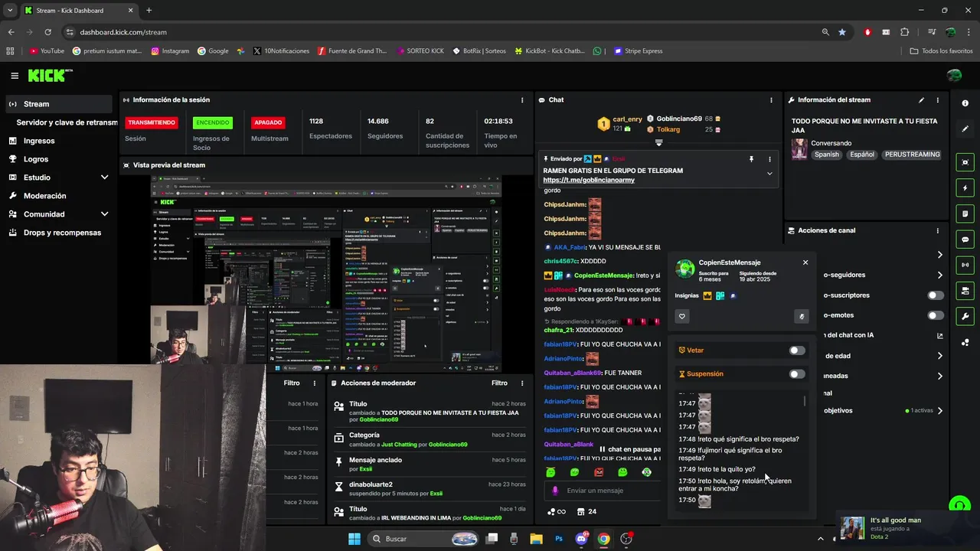Select Stream in the sidebar

click(x=58, y=104)
